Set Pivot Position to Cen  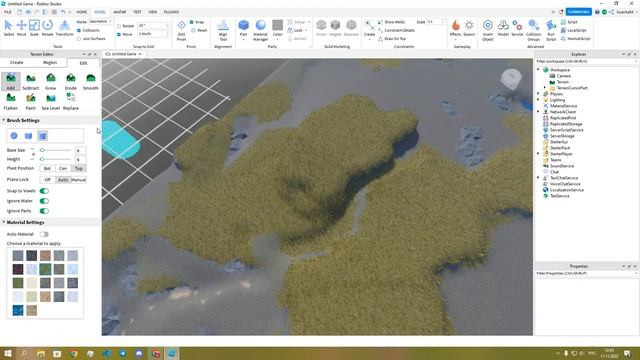click(x=63, y=168)
